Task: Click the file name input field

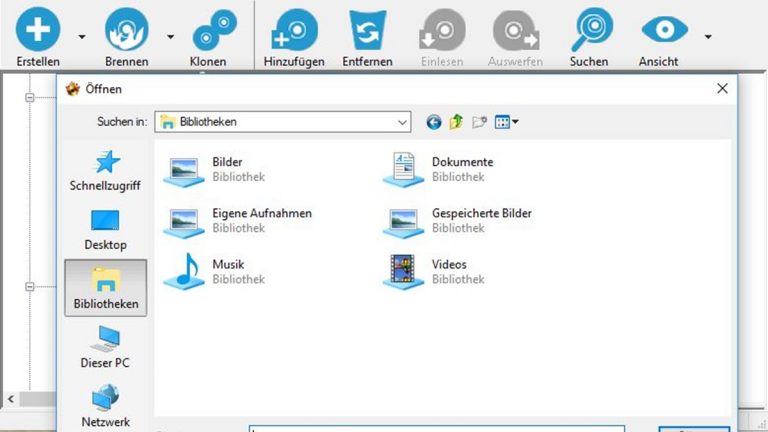Action: (437, 429)
